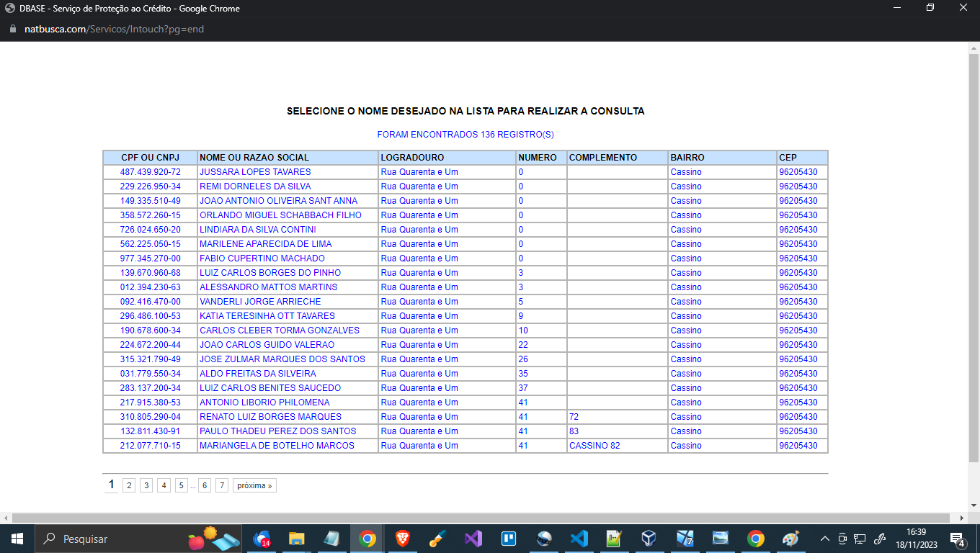This screenshot has width=980, height=553.
Task: Launch Visual Studio Code from the taskbar
Action: click(x=579, y=539)
